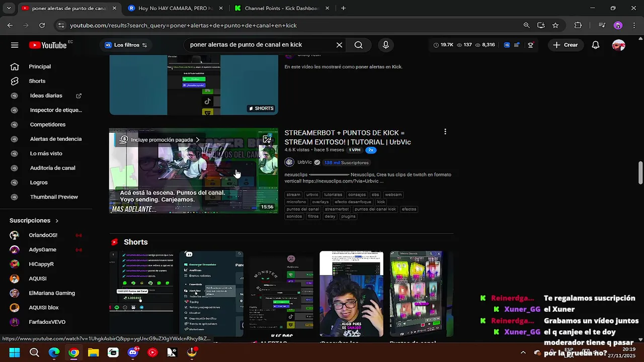The image size is (644, 362).
Task: Open more options for the UrbVic video
Action: [x=445, y=132]
